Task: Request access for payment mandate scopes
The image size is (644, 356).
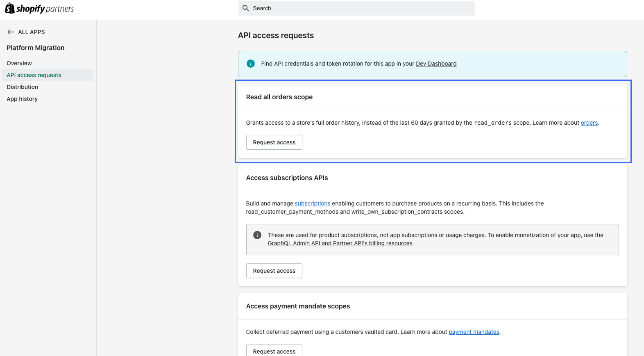Action: coord(274,351)
